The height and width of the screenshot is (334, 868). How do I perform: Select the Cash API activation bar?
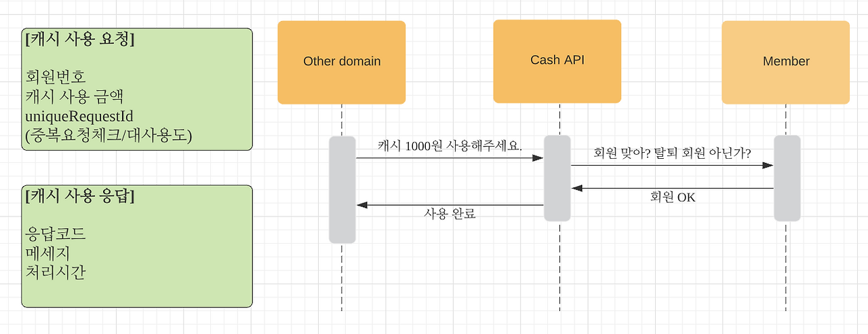coord(557,178)
